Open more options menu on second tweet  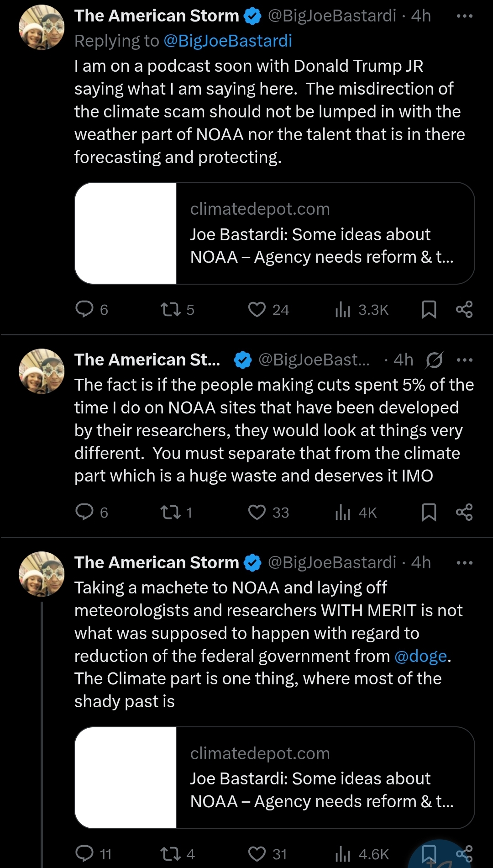465,360
